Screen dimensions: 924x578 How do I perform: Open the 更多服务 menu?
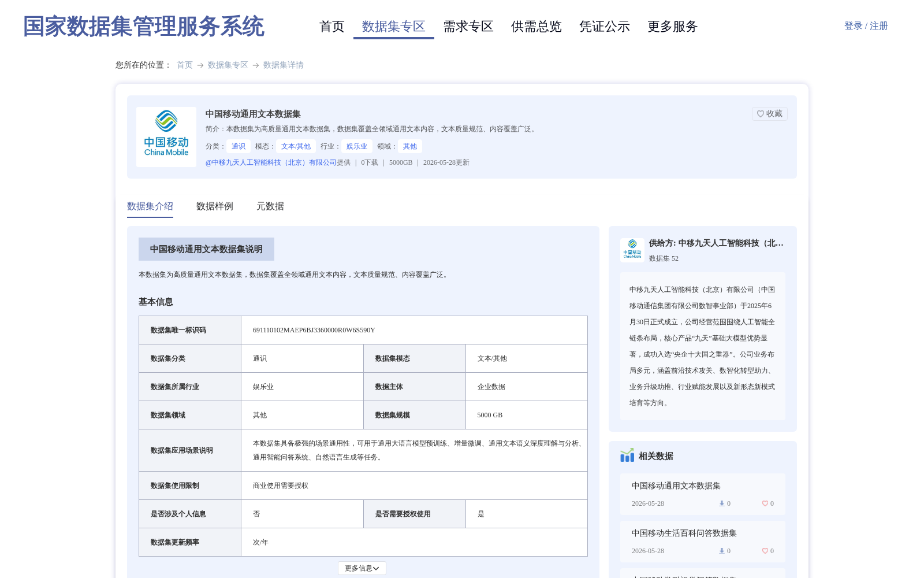pos(673,27)
